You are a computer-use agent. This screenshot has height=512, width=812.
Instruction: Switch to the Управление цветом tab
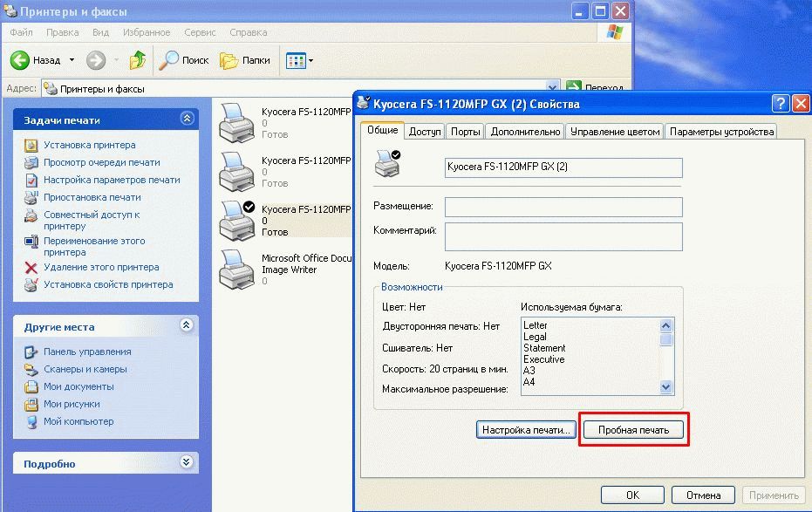[614, 132]
